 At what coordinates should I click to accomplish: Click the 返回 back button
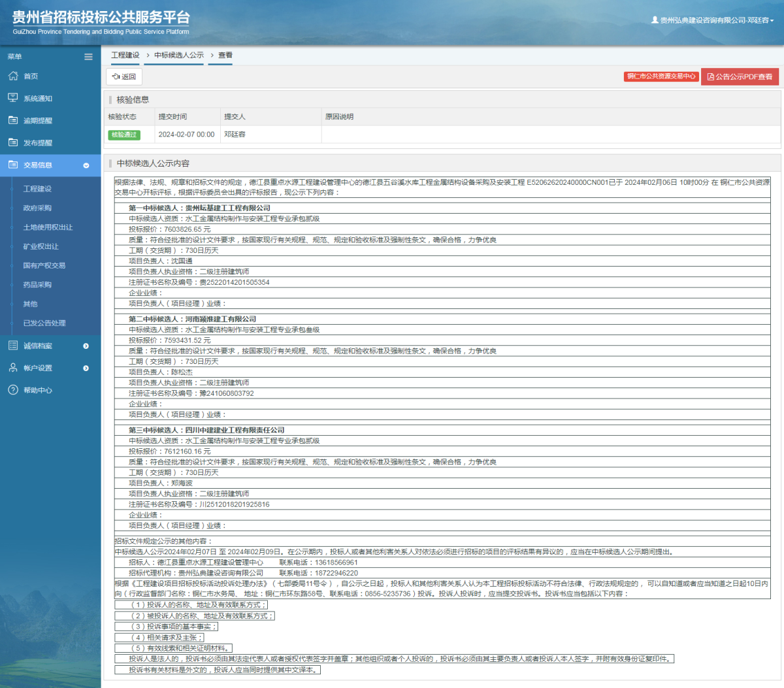124,76
